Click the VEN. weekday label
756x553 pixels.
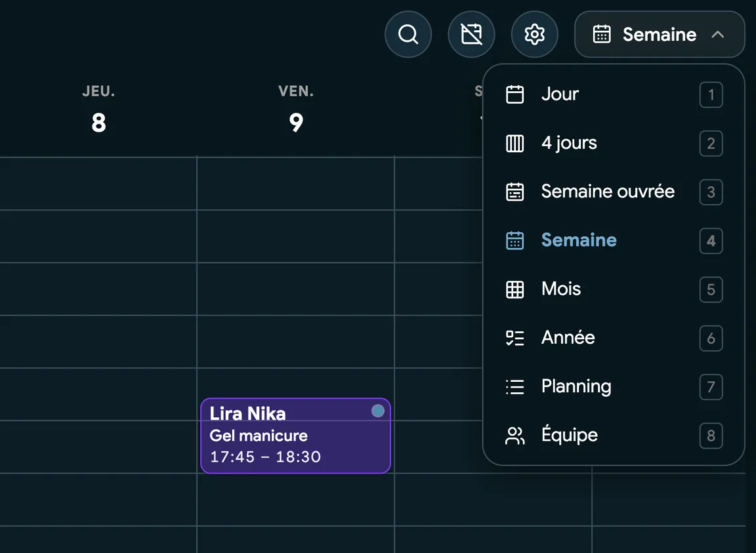click(295, 91)
